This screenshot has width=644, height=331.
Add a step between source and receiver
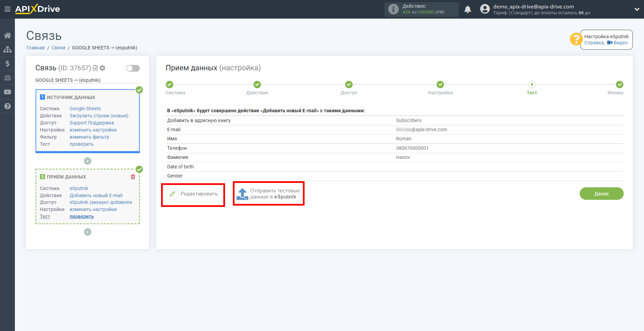coord(88,161)
